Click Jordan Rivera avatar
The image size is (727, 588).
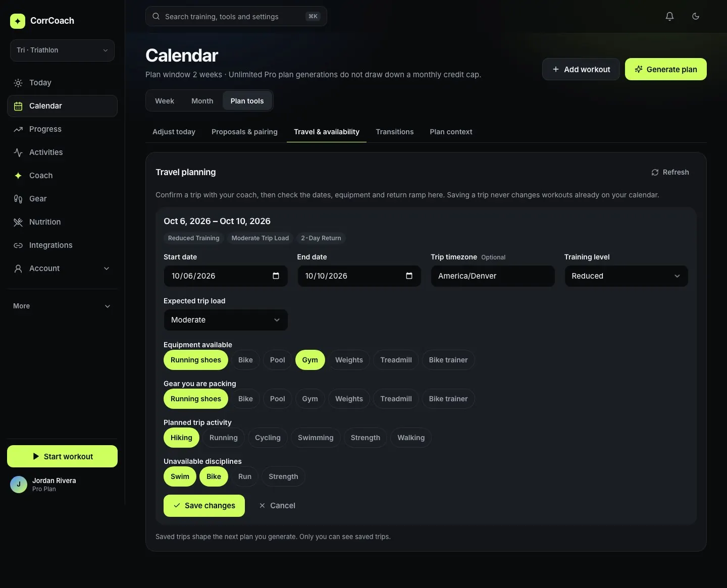click(x=19, y=485)
